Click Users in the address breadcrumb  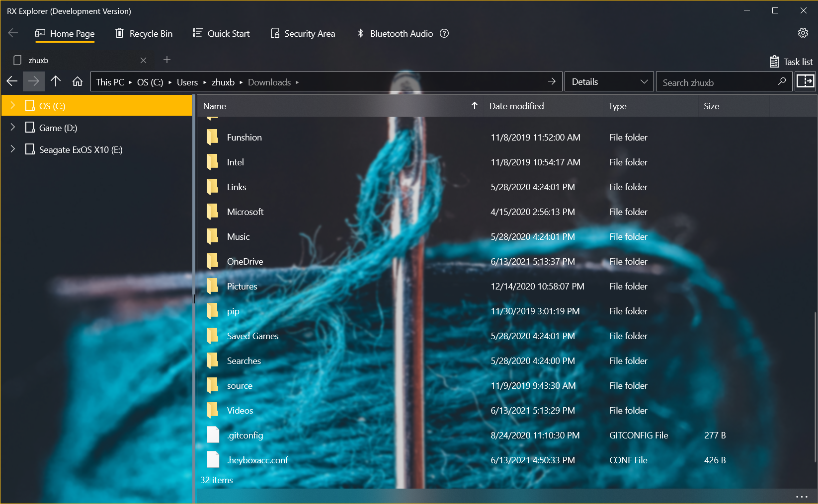pyautogui.click(x=187, y=82)
